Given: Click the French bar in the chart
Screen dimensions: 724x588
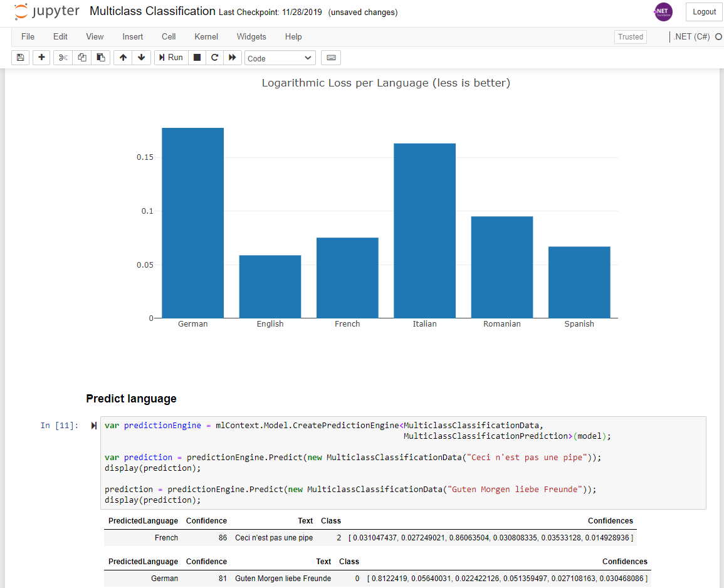Looking at the screenshot, I should click(347, 278).
